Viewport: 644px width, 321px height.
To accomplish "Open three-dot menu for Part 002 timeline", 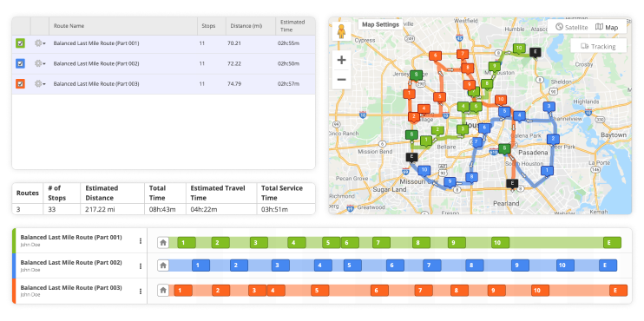I will 141,266.
